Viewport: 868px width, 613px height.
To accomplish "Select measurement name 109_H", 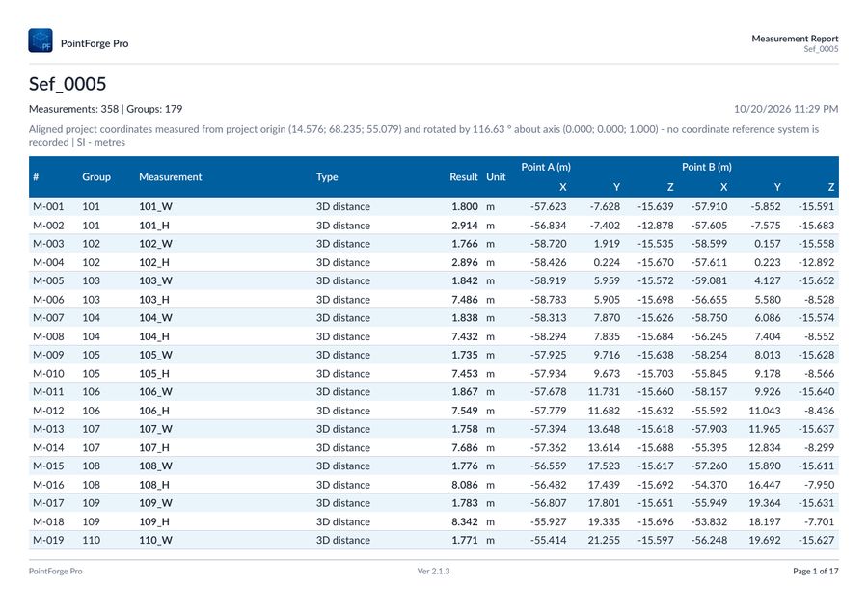I will (154, 522).
